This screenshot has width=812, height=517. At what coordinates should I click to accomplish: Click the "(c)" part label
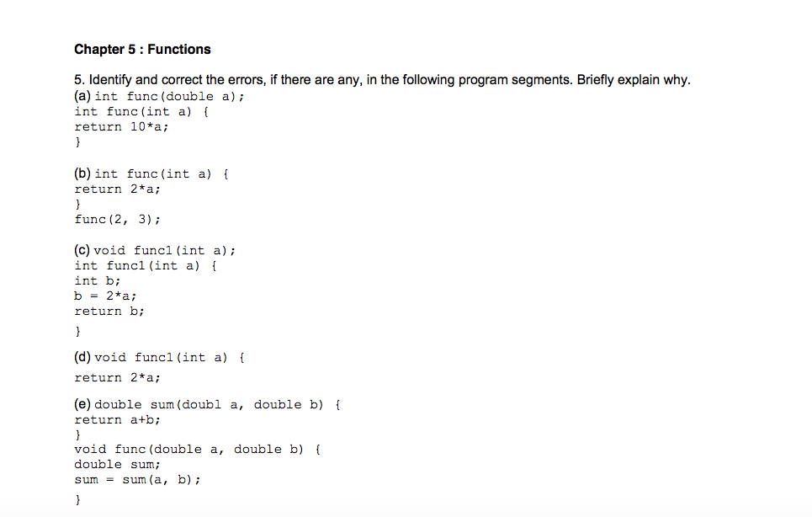tap(82, 250)
